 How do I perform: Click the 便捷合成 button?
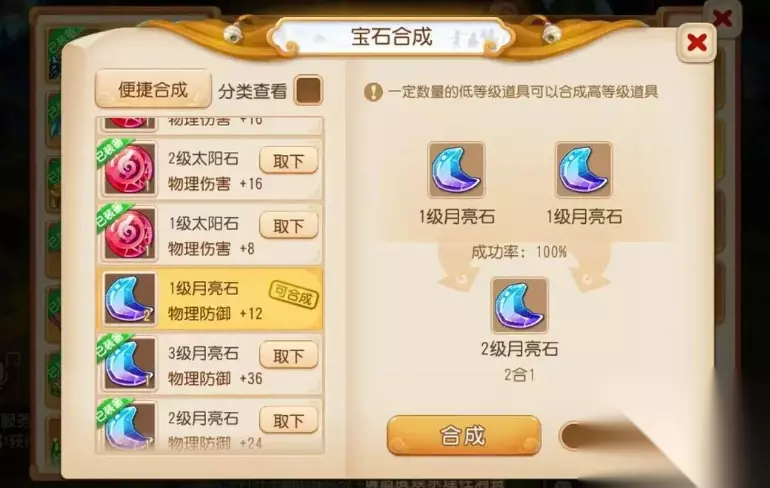point(153,89)
